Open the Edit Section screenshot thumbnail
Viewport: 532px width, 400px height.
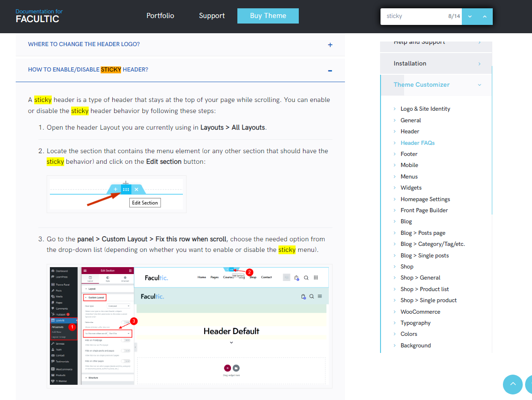pyautogui.click(x=116, y=194)
